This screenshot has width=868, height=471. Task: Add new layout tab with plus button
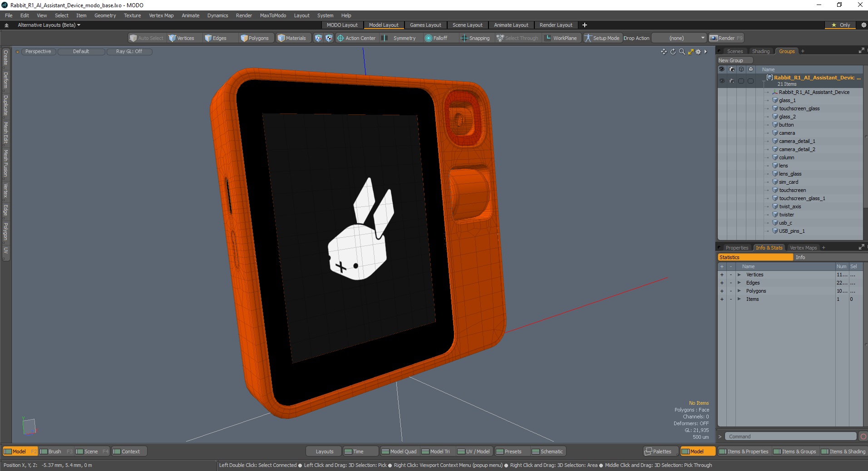585,25
